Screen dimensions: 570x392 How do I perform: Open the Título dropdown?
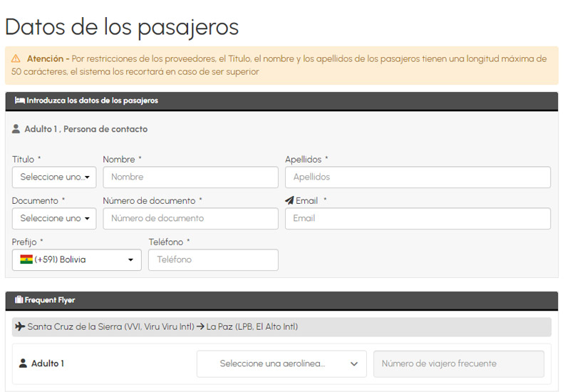(x=54, y=177)
